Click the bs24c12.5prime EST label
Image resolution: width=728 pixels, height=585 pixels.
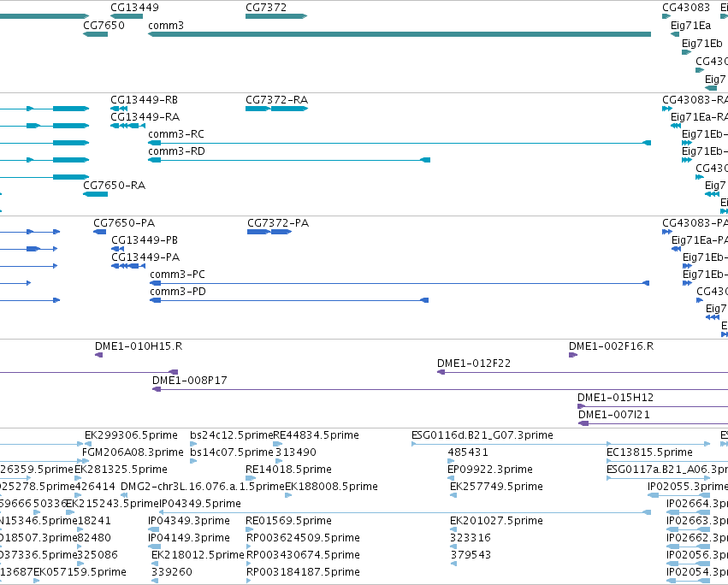pyautogui.click(x=231, y=435)
